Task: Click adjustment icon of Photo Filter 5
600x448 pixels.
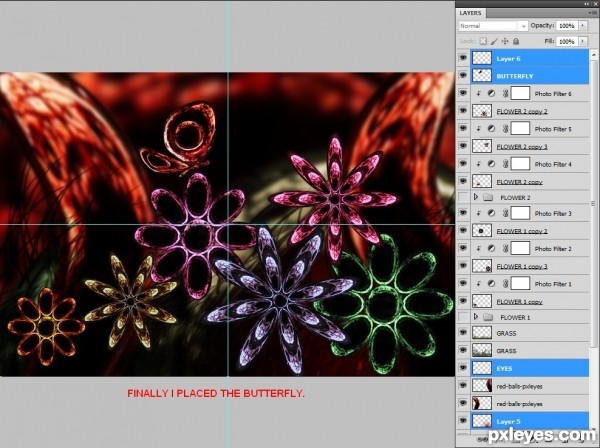Action: coord(492,129)
